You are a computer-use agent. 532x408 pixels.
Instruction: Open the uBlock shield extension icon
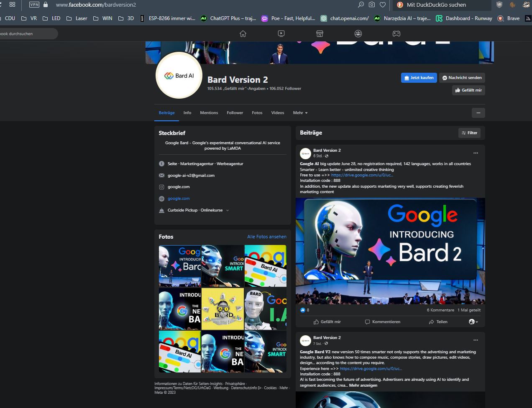tap(499, 5)
